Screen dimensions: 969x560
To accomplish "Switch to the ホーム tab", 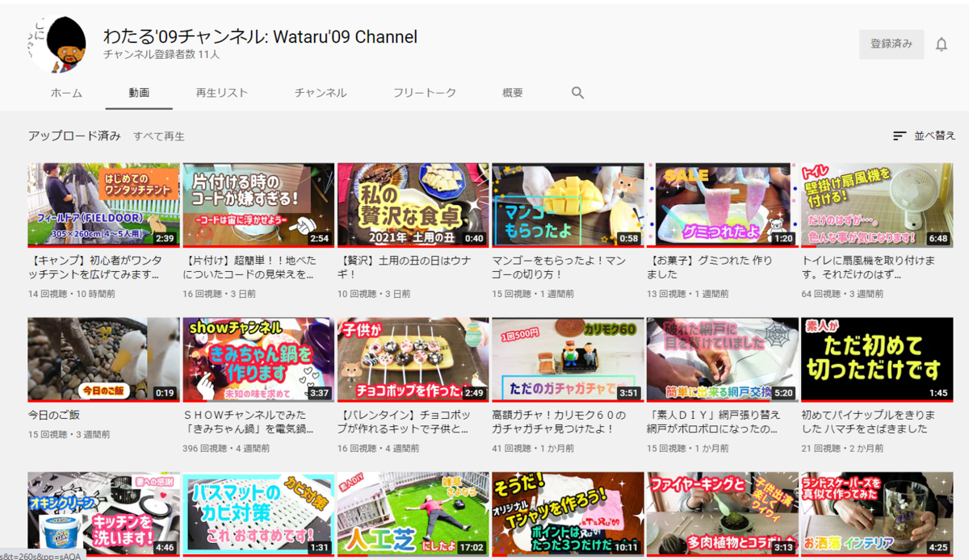I will click(x=66, y=93).
